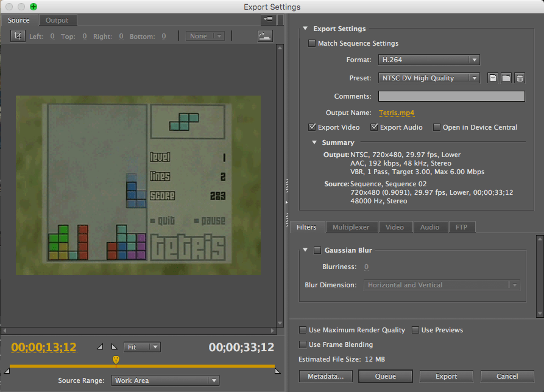Check Use Previews option

[x=415, y=330]
